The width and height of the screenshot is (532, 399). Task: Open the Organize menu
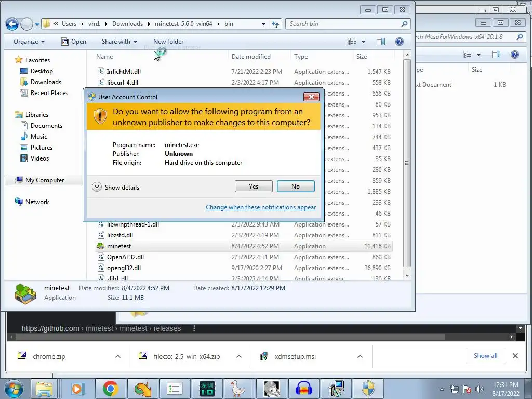click(29, 42)
